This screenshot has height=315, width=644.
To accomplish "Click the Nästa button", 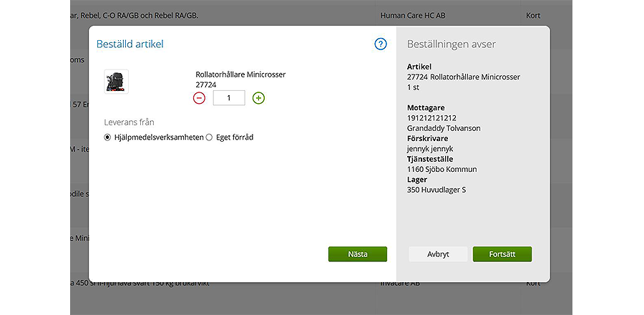I will point(357,254).
